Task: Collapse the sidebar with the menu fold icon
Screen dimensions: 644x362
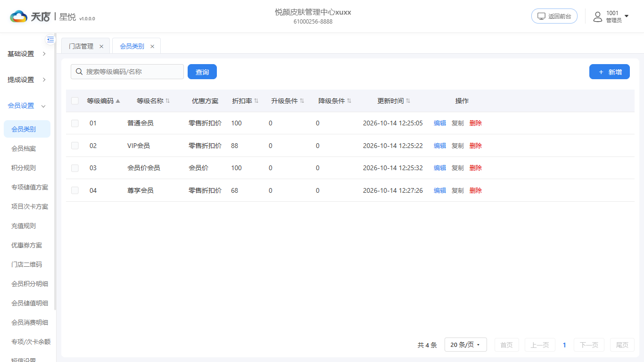Action: coord(50,40)
